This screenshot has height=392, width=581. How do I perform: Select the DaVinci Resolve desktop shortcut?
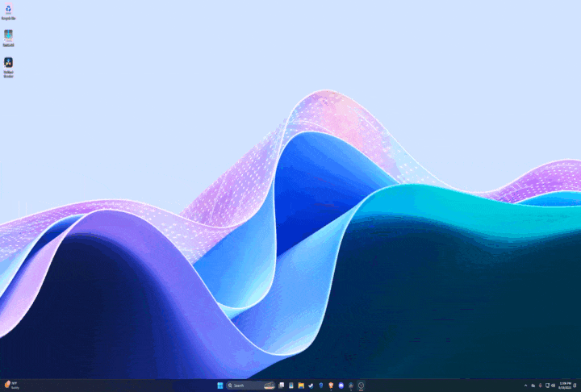pyautogui.click(x=9, y=67)
